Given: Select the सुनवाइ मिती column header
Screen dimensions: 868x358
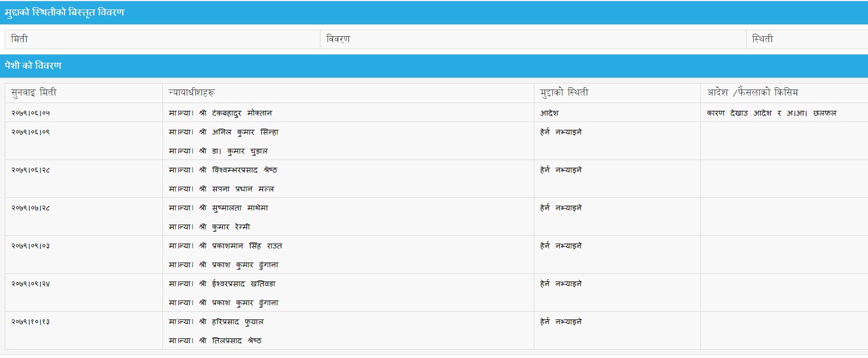Looking at the screenshot, I should click(34, 92).
